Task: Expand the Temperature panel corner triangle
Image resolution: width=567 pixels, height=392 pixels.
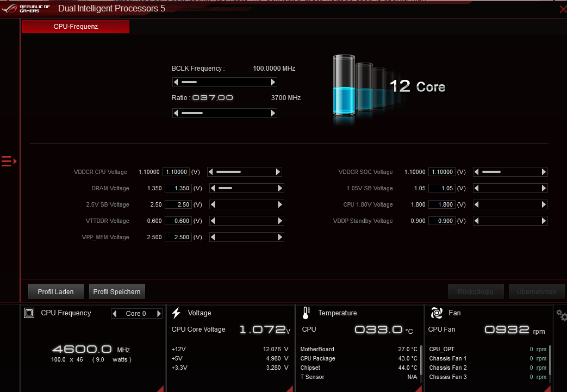Action: 419,389
